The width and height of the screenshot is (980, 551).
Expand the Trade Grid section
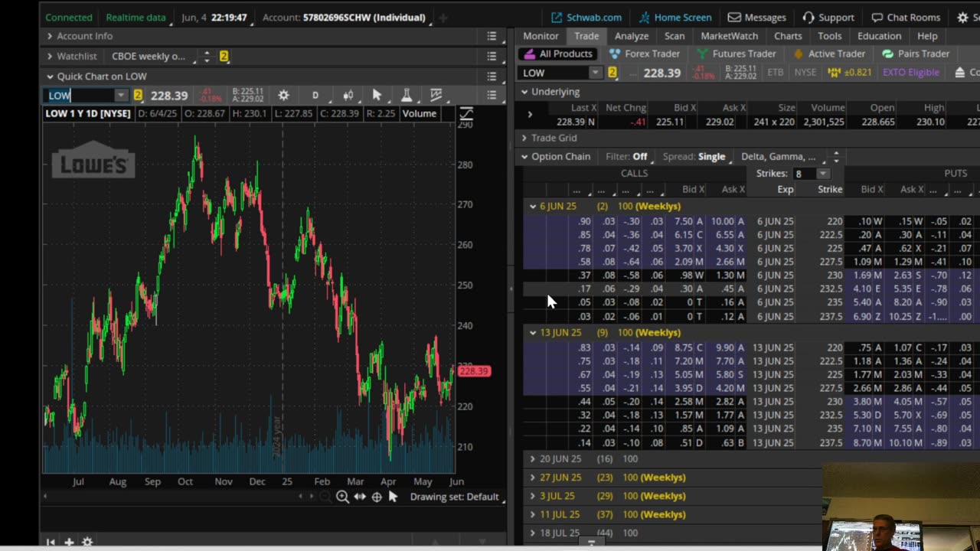[x=524, y=138]
